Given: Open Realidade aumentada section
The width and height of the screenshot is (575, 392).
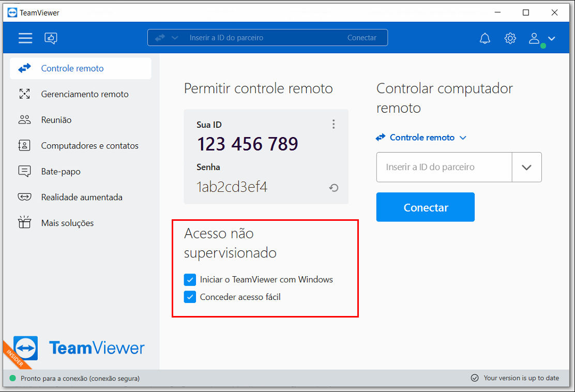Looking at the screenshot, I should [x=81, y=197].
